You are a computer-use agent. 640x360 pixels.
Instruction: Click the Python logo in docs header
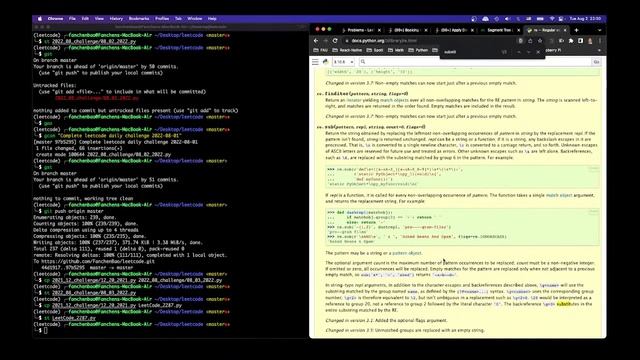(x=325, y=62)
